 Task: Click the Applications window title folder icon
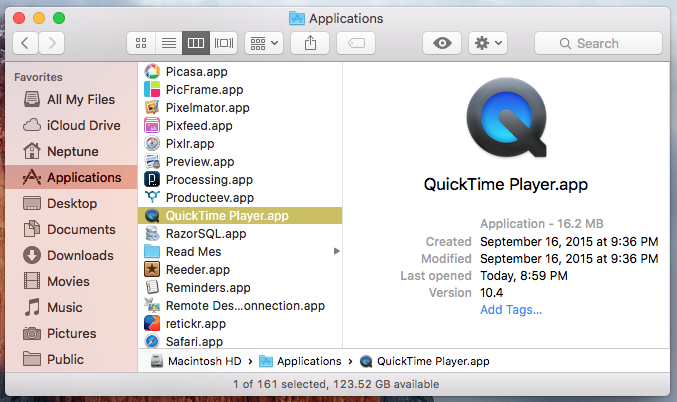coord(297,18)
